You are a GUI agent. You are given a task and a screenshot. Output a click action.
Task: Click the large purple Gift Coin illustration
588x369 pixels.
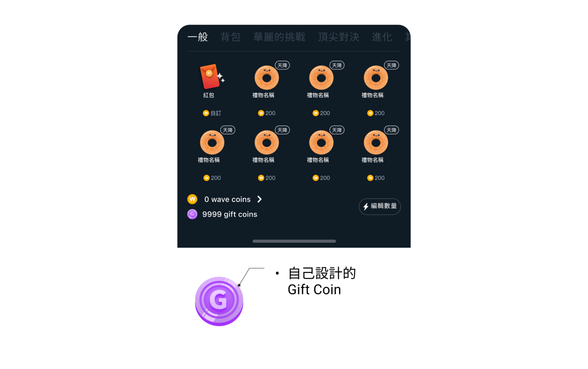219,301
